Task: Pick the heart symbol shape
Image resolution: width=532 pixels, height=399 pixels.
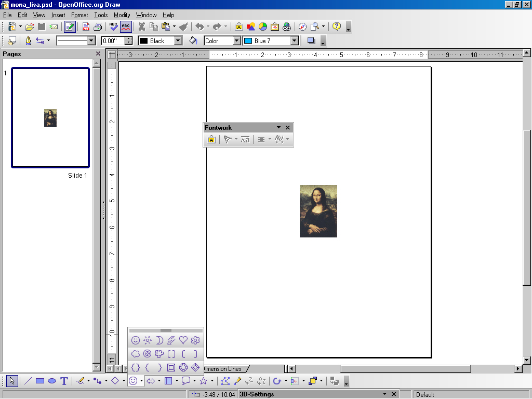Action: [183, 340]
